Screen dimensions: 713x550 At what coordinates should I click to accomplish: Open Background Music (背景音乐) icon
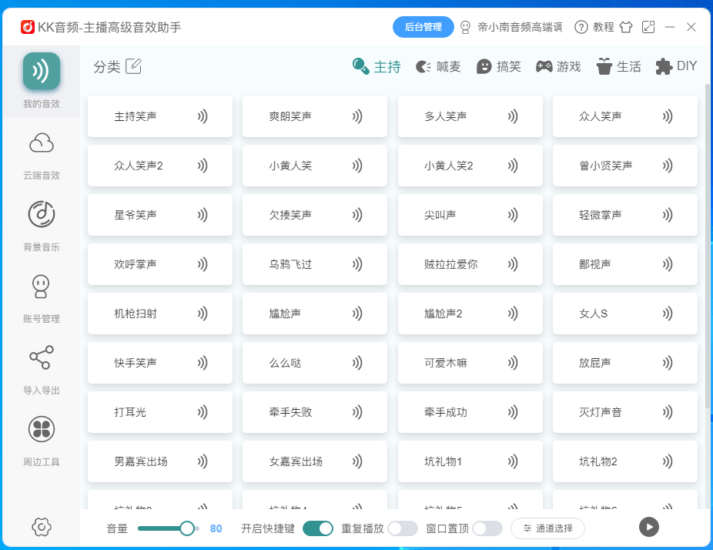click(41, 214)
